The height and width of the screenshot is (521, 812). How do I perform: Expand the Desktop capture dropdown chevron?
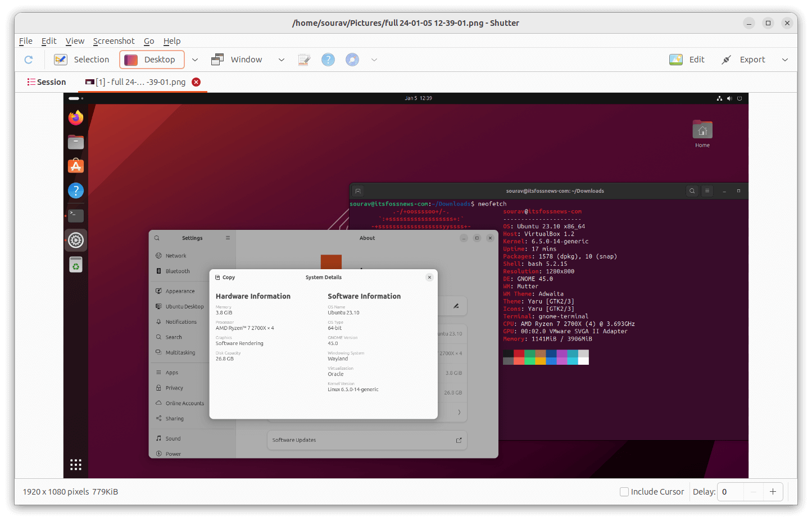194,59
